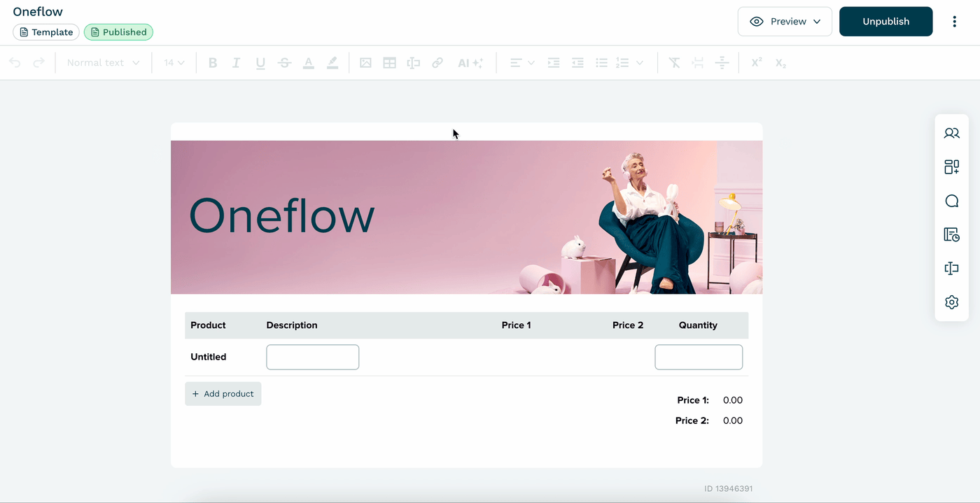Toggle strikethrough formatting
The image size is (980, 503).
pyautogui.click(x=284, y=63)
